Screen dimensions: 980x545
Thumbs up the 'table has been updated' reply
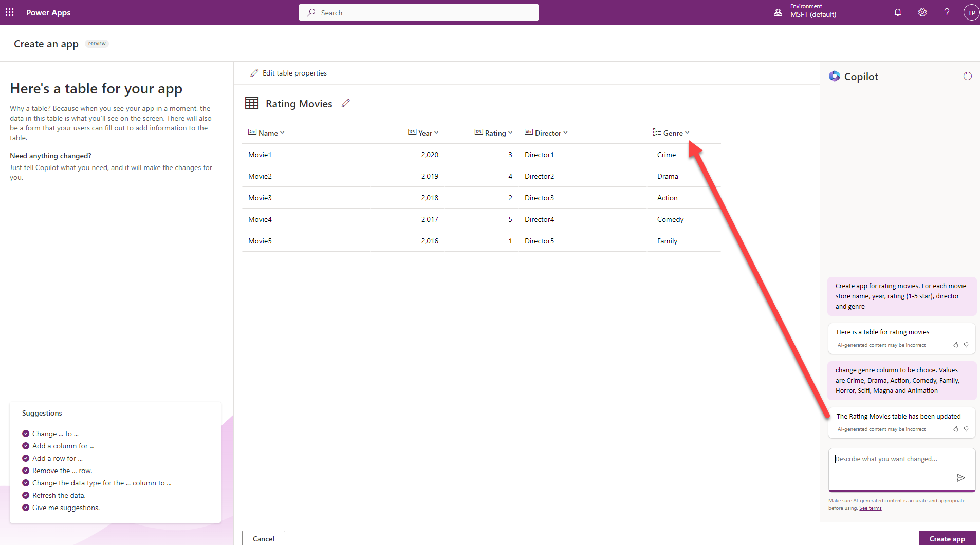click(x=955, y=429)
